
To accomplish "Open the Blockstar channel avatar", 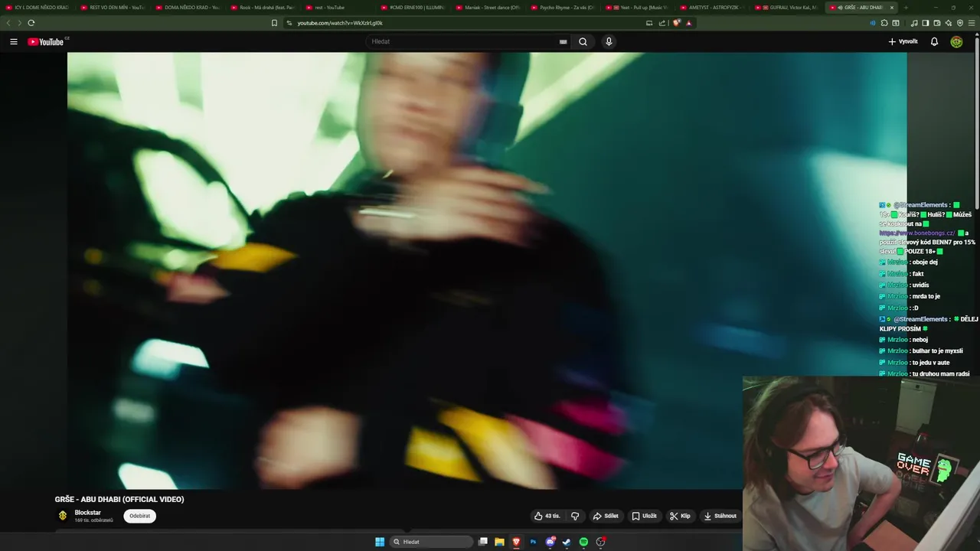I will pyautogui.click(x=63, y=516).
